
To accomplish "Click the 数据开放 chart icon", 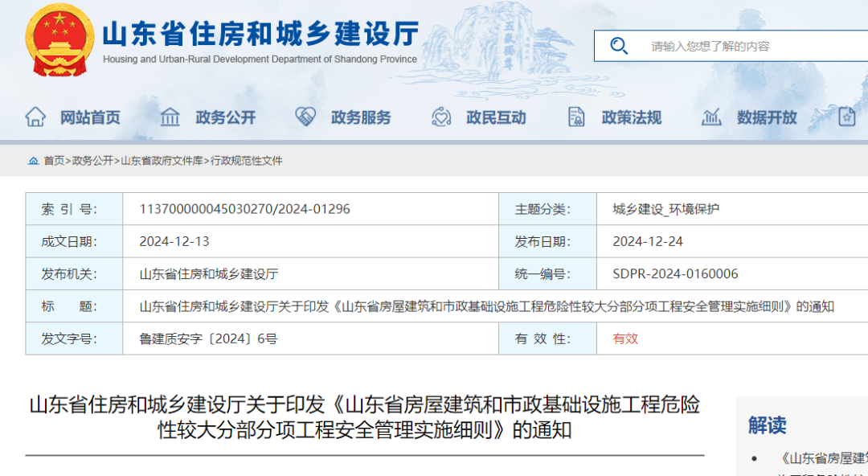I will click(710, 117).
